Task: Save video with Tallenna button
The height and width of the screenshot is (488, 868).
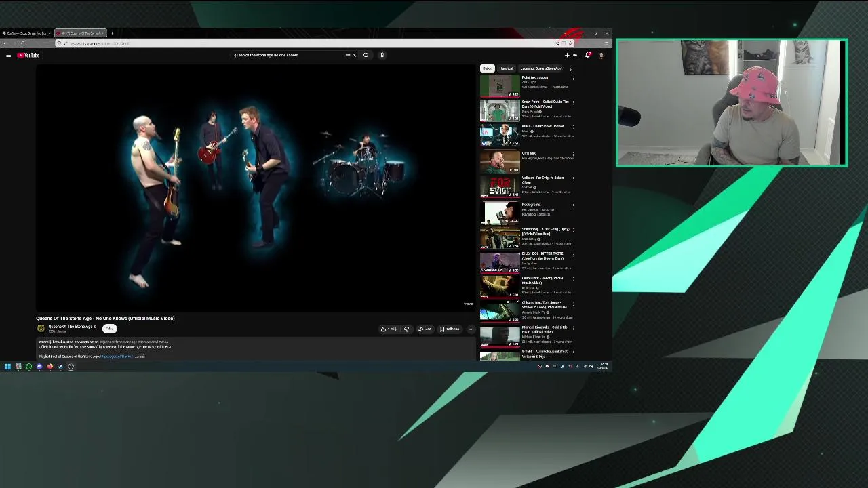Action: click(x=449, y=329)
